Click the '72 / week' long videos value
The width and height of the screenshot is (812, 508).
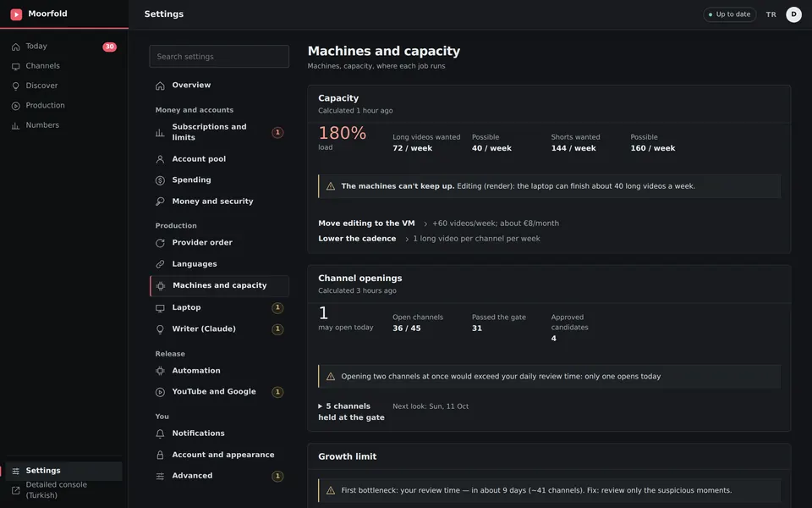pos(412,148)
